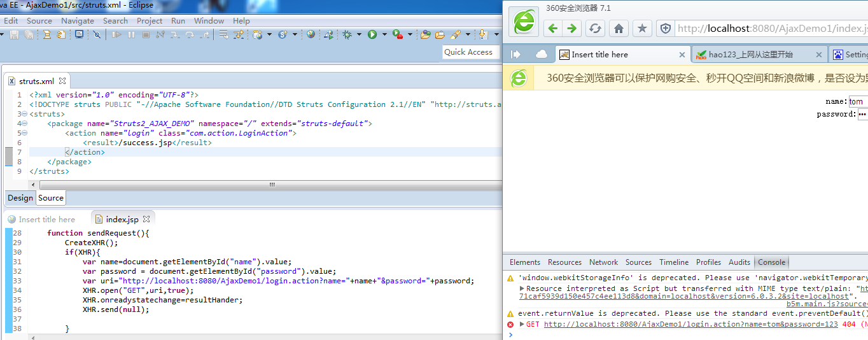This screenshot has height=340, width=868.
Task: Click the Suspend (pause) icon in Eclipse toolbar
Action: tap(131, 34)
